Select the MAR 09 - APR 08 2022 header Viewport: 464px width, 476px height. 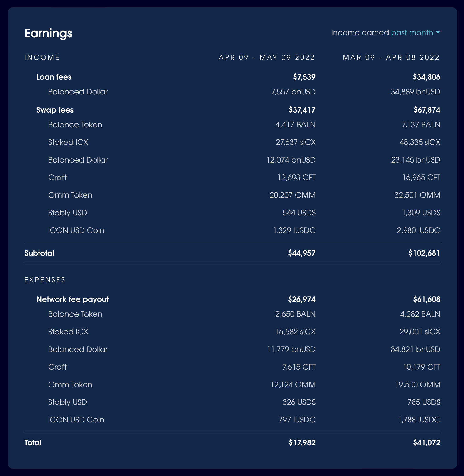coord(391,57)
